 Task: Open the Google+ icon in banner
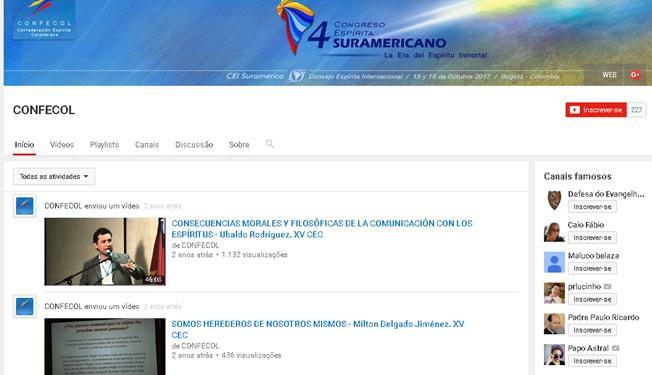[635, 75]
